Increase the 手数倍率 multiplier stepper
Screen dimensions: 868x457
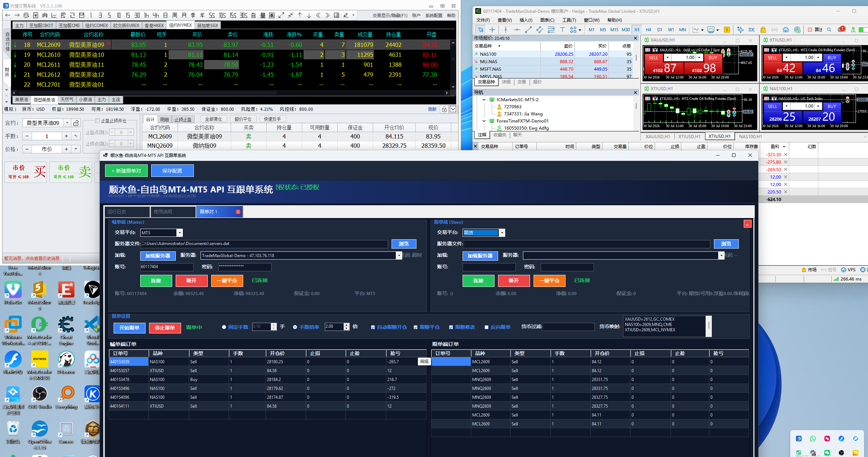[x=347, y=325]
